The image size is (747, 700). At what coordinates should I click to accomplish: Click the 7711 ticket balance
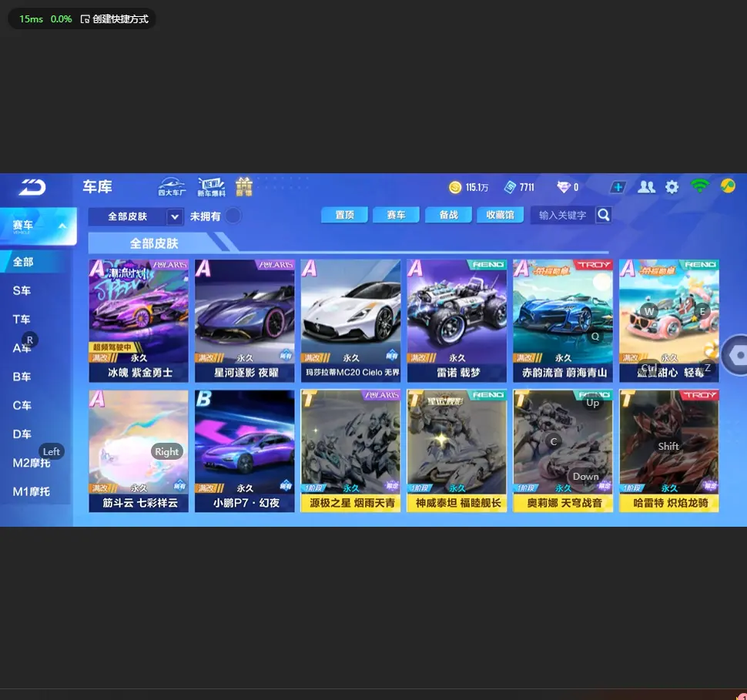[x=527, y=187]
